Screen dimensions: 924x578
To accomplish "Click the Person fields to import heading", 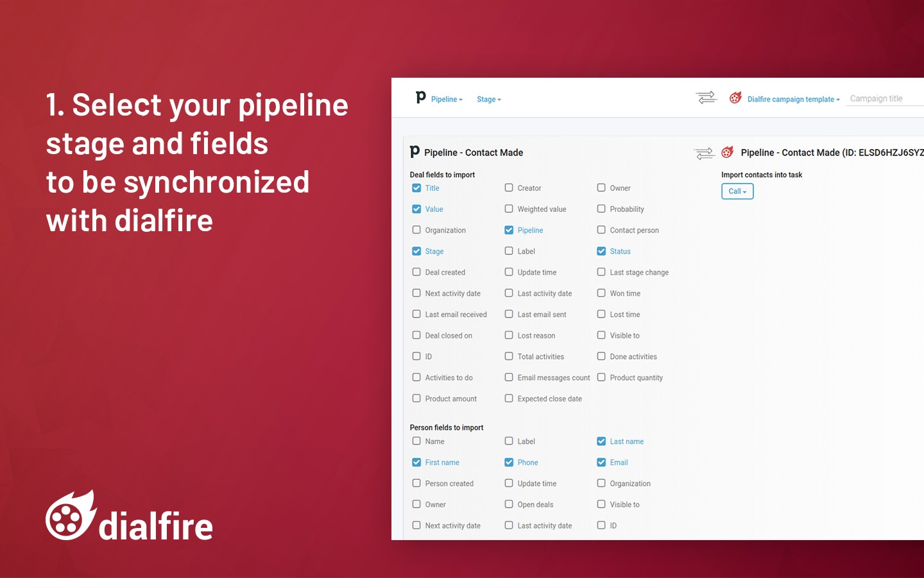I will pyautogui.click(x=447, y=428).
